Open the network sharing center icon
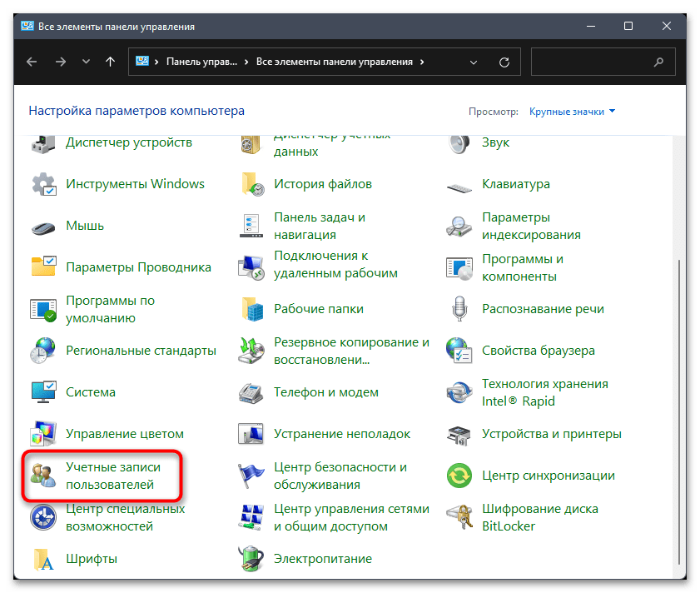Screen dimensions: 700x593 [x=251, y=517]
